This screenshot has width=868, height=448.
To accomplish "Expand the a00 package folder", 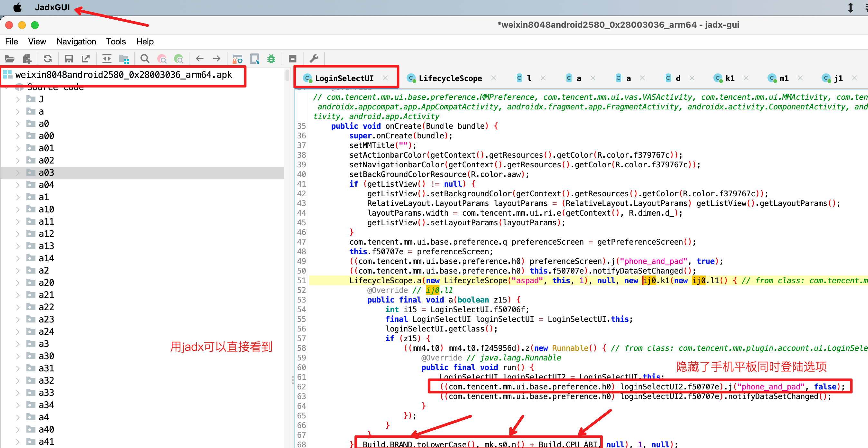I will (x=18, y=136).
